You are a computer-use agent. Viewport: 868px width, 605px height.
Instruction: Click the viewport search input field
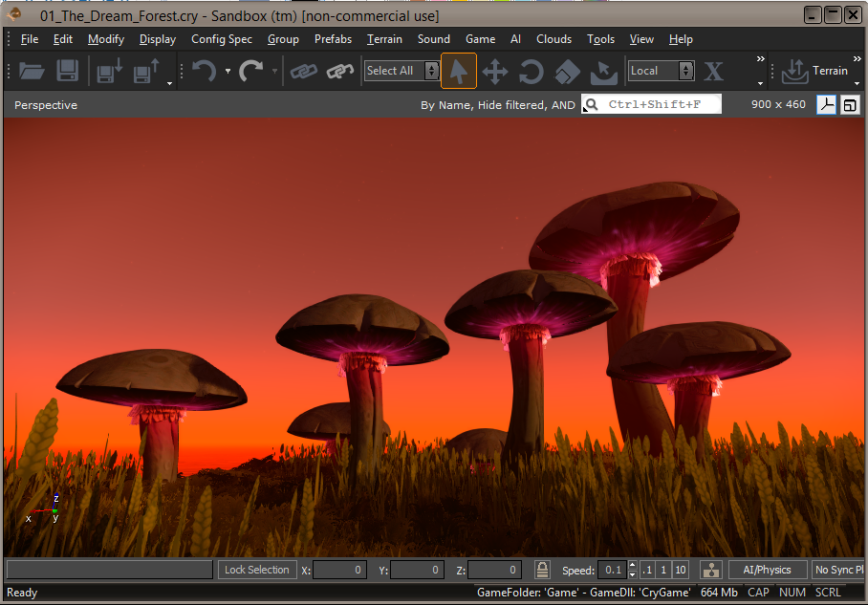click(x=652, y=104)
